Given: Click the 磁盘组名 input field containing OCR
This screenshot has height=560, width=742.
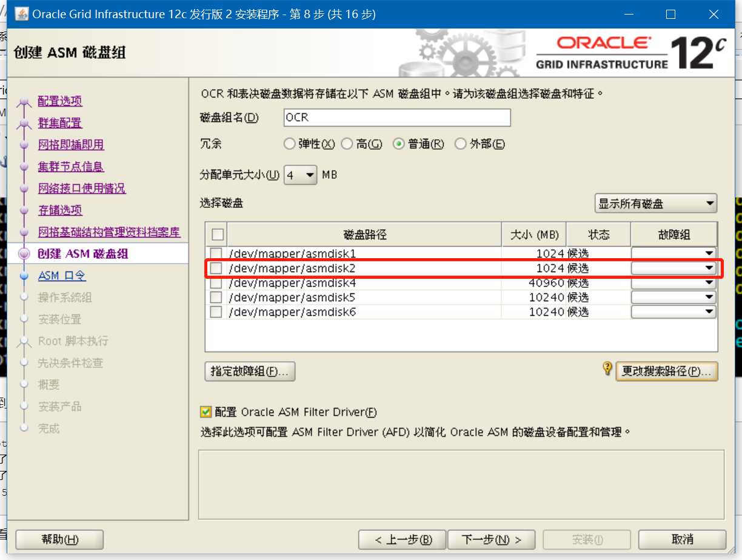Looking at the screenshot, I should pyautogui.click(x=397, y=118).
